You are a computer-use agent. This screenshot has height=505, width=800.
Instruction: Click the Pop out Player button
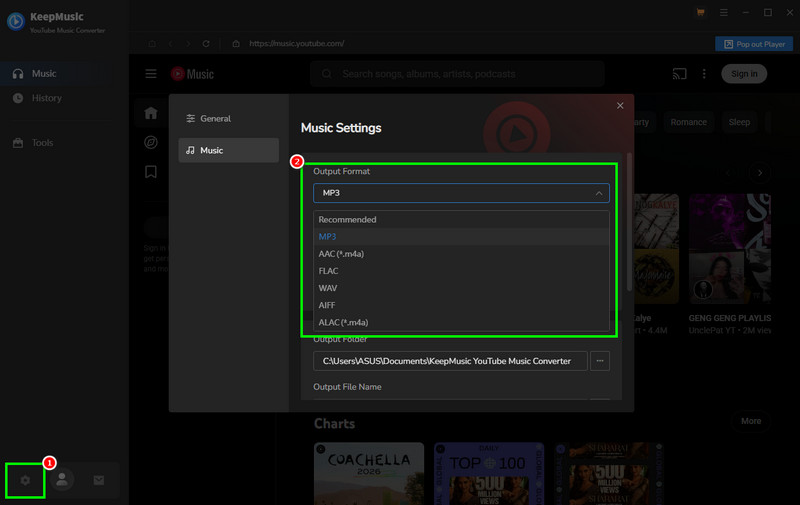click(x=754, y=44)
